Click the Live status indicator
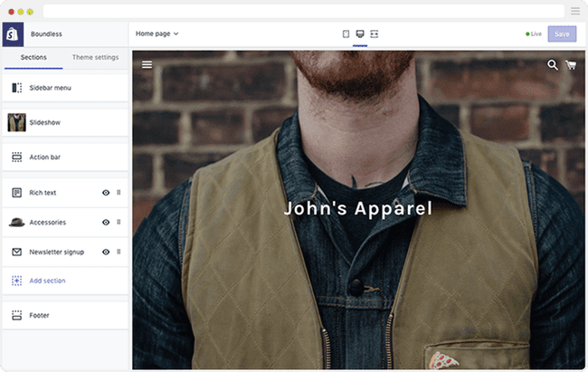 coord(534,34)
